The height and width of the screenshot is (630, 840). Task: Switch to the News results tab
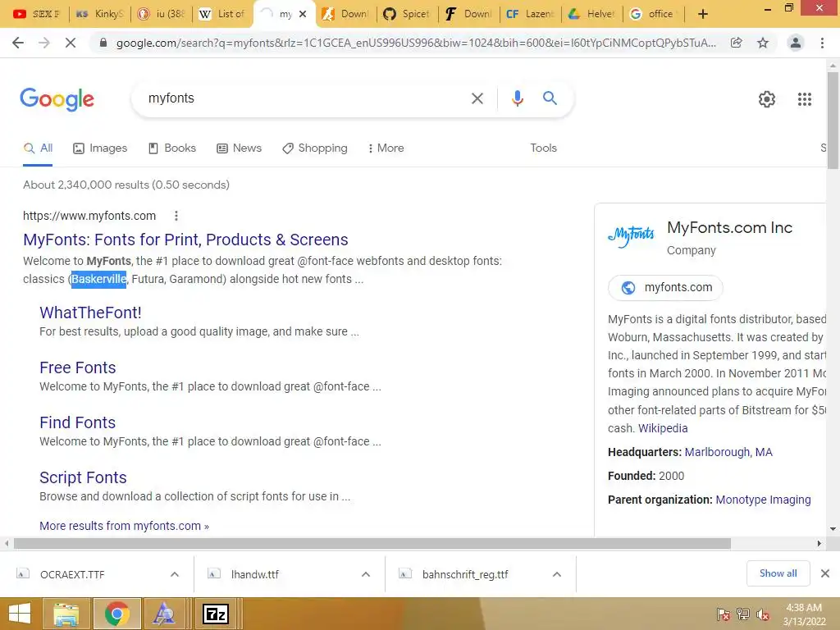239,148
